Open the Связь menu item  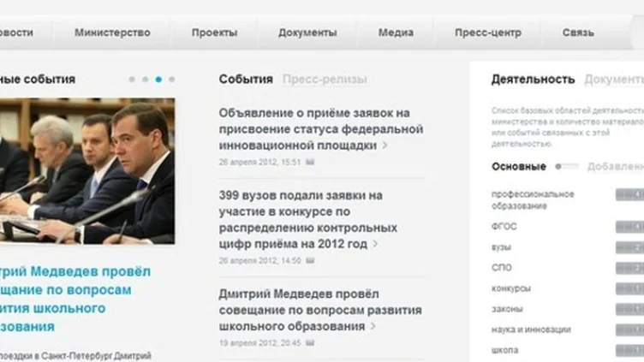coord(578,33)
